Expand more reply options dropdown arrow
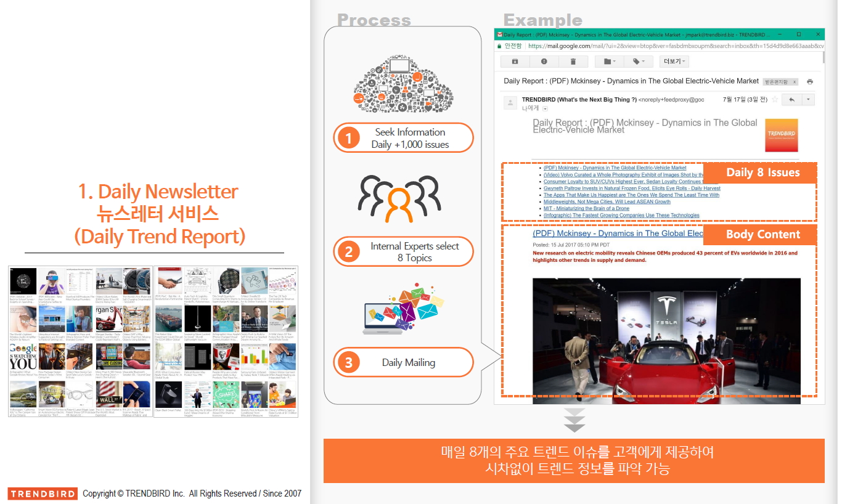The width and height of the screenshot is (842, 504). tap(808, 99)
